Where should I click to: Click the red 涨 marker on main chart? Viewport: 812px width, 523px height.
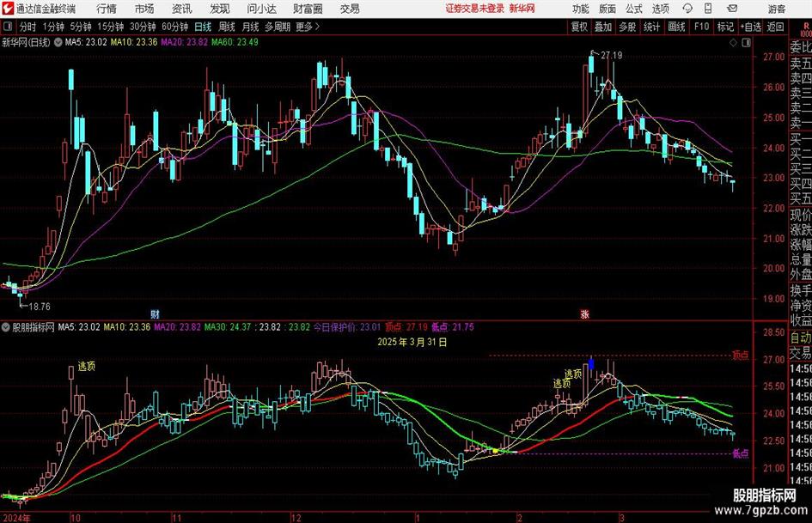pos(584,313)
